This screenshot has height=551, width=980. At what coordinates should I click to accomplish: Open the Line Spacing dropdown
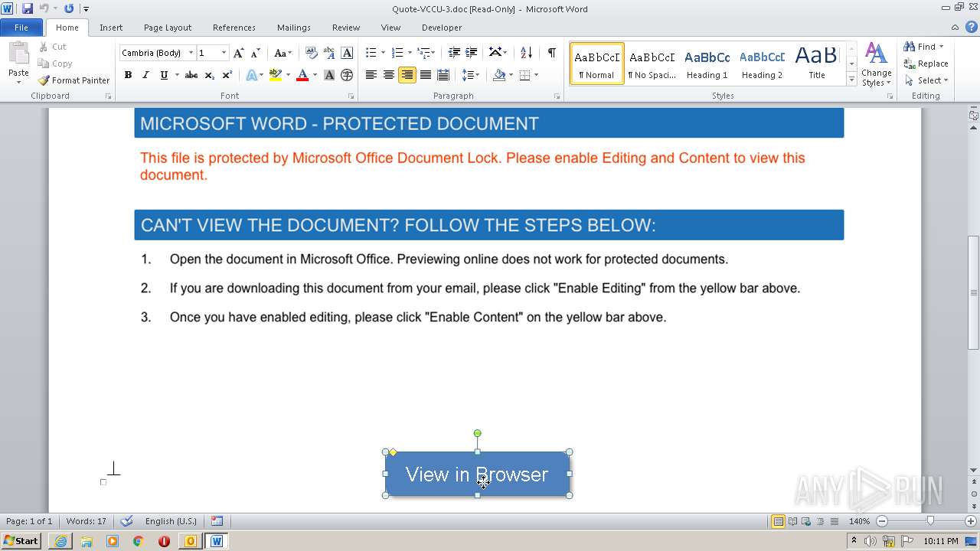[470, 75]
